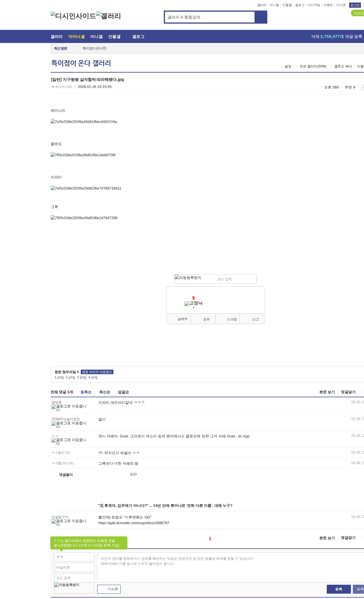This screenshot has width=364, height=599.
Task: Open the 디시게임 link in the top bar
Action: (x=314, y=5)
